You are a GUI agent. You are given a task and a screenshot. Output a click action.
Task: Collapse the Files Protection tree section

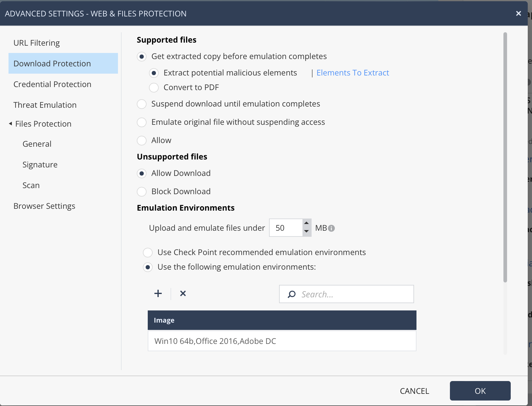pos(11,124)
